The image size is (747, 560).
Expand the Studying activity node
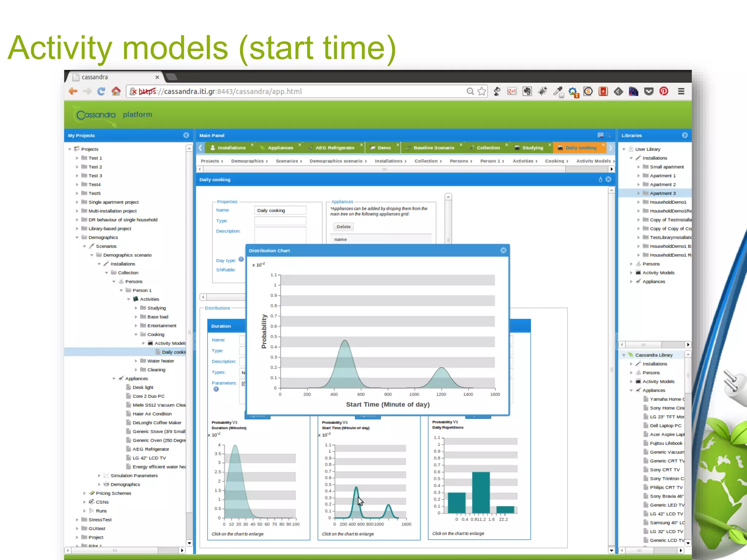pos(136,308)
